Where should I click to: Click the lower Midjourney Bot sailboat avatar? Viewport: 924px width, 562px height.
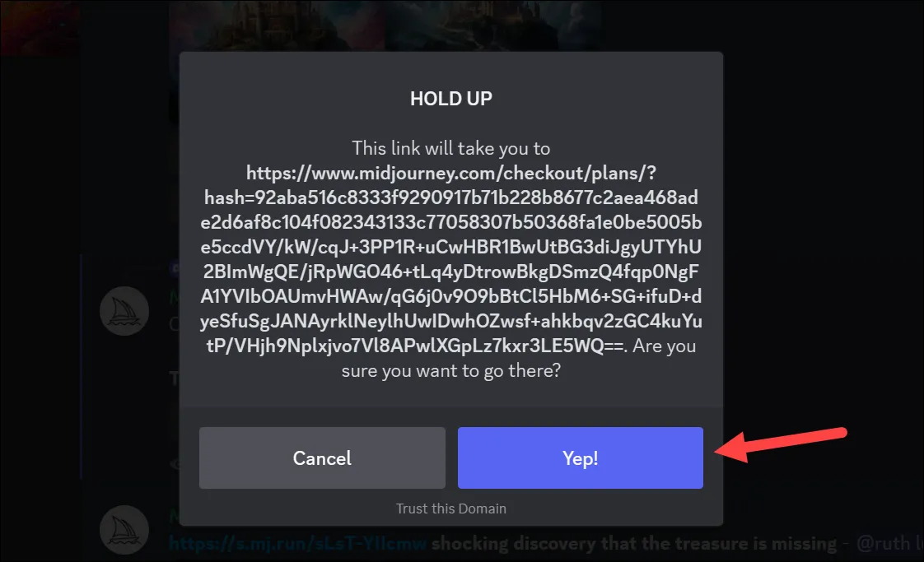[124, 530]
